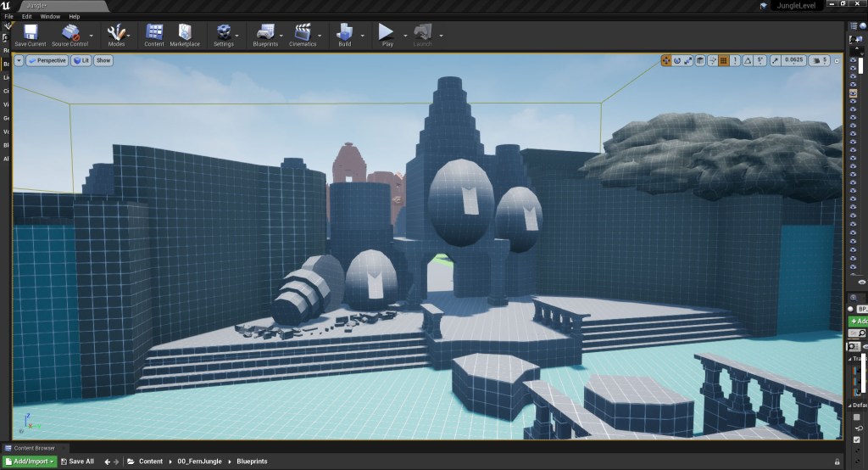Viewport: 868px width, 470px height.
Task: Click the surface snapping icon in viewport
Action: point(711,60)
